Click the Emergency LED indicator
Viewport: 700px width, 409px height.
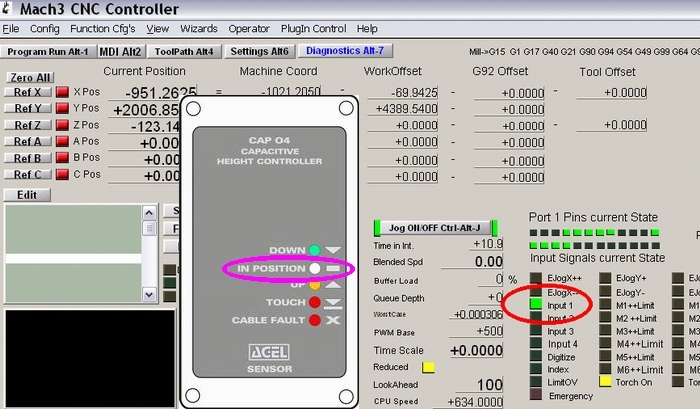point(536,395)
